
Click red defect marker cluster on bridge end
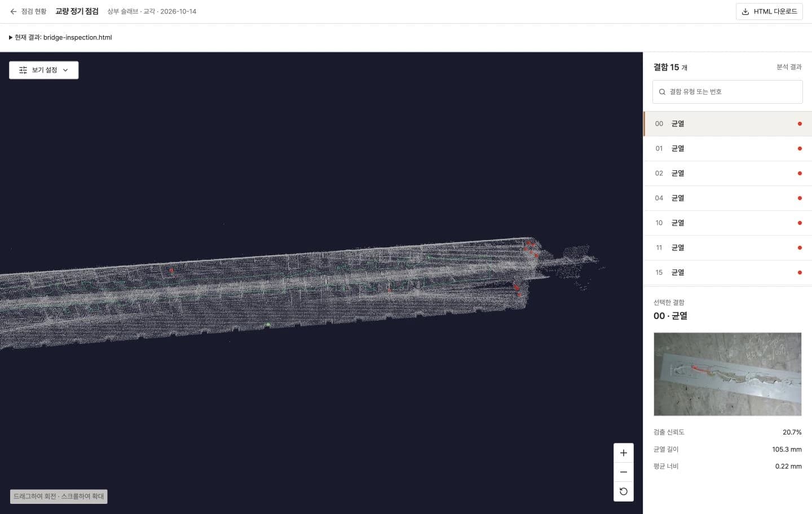coord(531,248)
